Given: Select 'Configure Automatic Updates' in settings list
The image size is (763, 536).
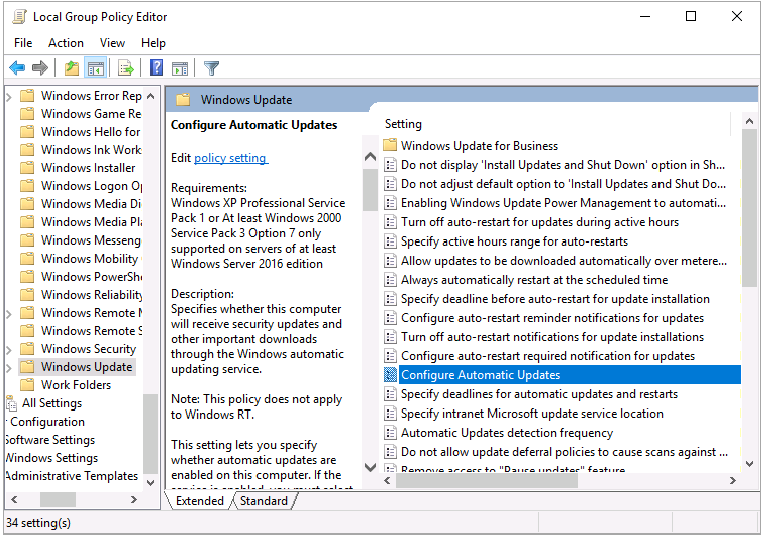Looking at the screenshot, I should point(569,375).
